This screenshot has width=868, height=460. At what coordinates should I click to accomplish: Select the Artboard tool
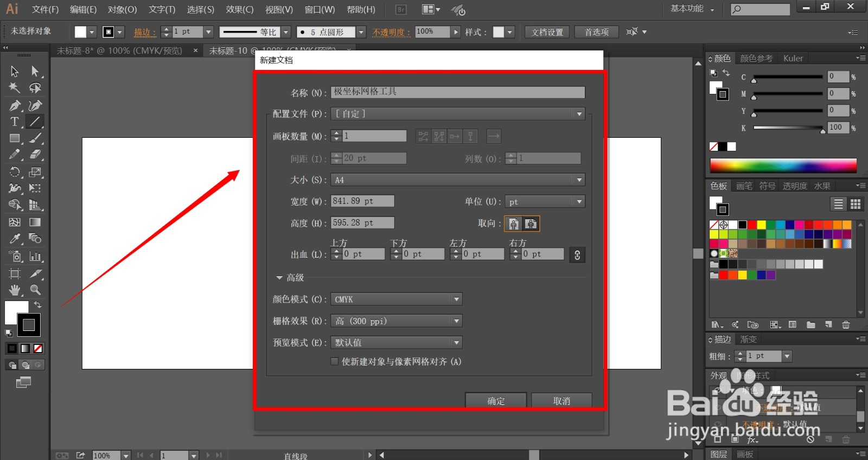click(15, 273)
